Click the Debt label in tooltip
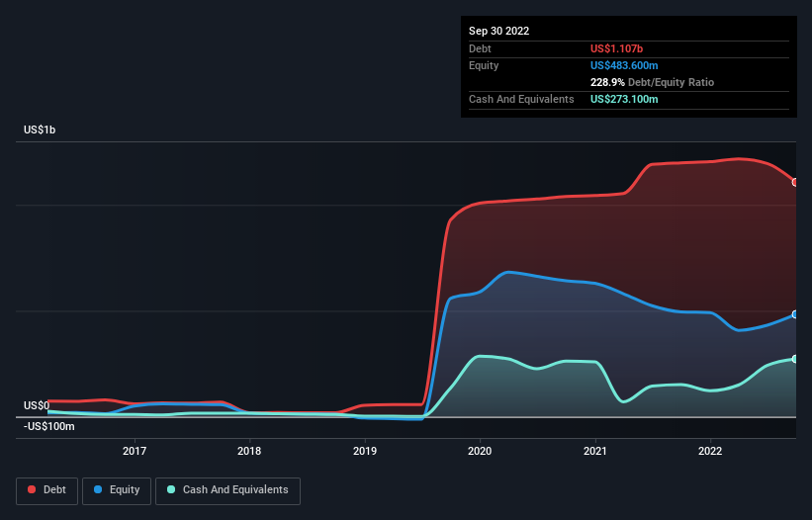The height and width of the screenshot is (520, 812). [x=480, y=48]
